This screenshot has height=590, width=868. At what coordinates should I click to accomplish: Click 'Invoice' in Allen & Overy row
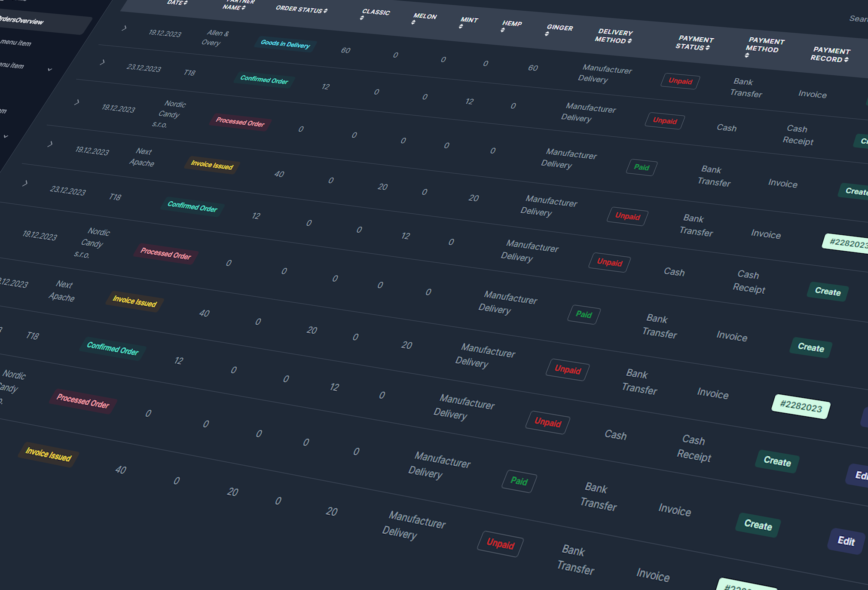point(812,94)
